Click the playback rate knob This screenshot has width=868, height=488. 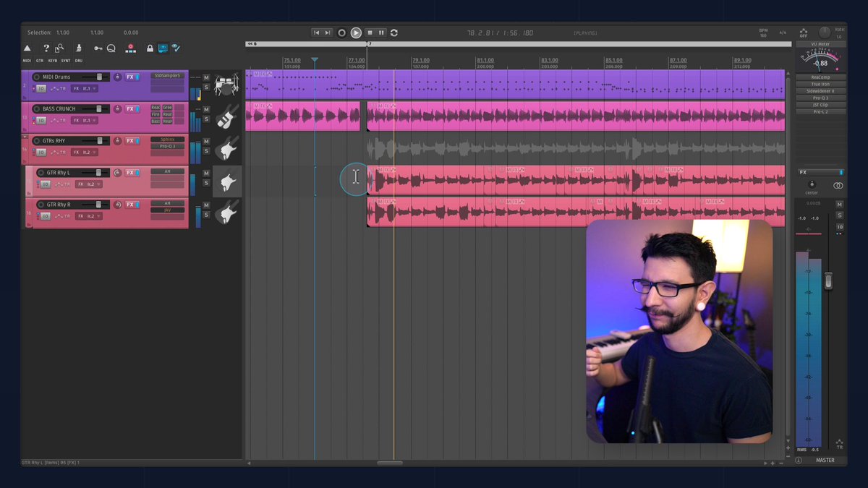click(x=824, y=33)
